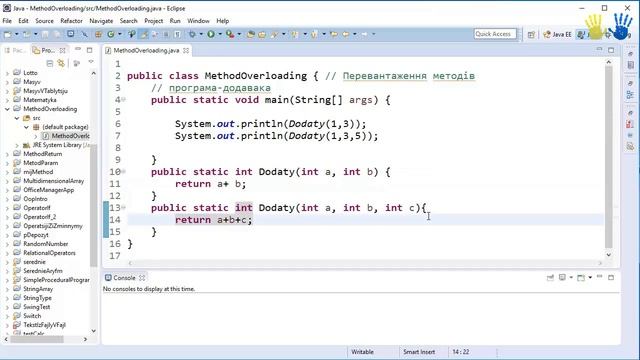Screen dimensions: 640x360
Task: Close the MethodOverloading.java editor tab
Action: click(186, 51)
